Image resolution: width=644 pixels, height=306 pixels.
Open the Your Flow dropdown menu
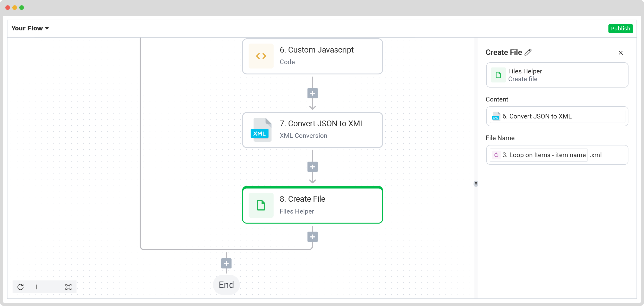[30, 28]
